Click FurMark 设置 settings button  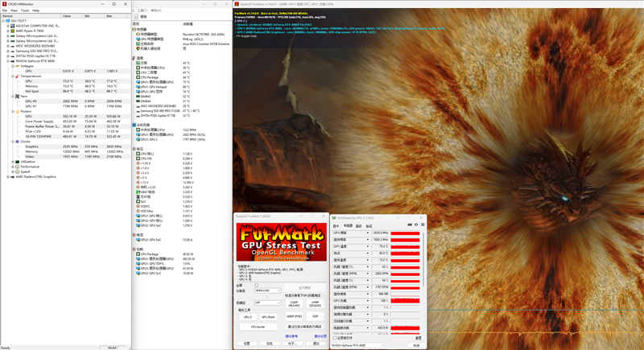coord(246,344)
